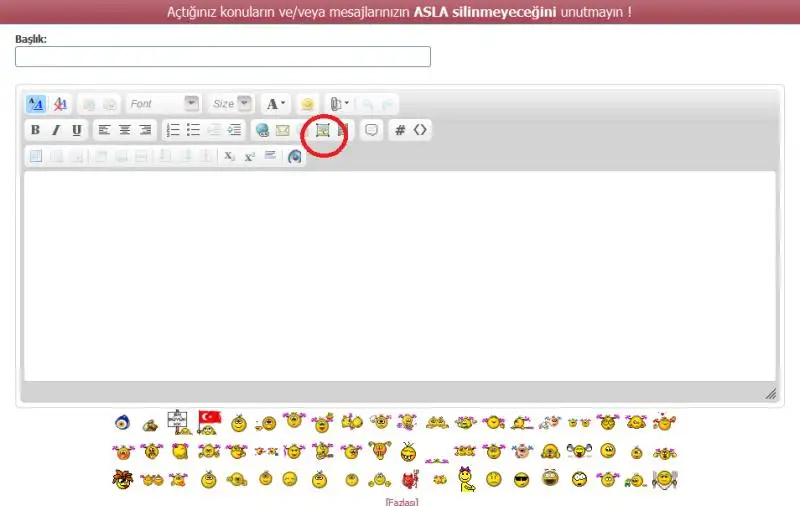This screenshot has height=506, width=800.
Task: Insert code tags with the # icon
Action: pyautogui.click(x=400, y=130)
